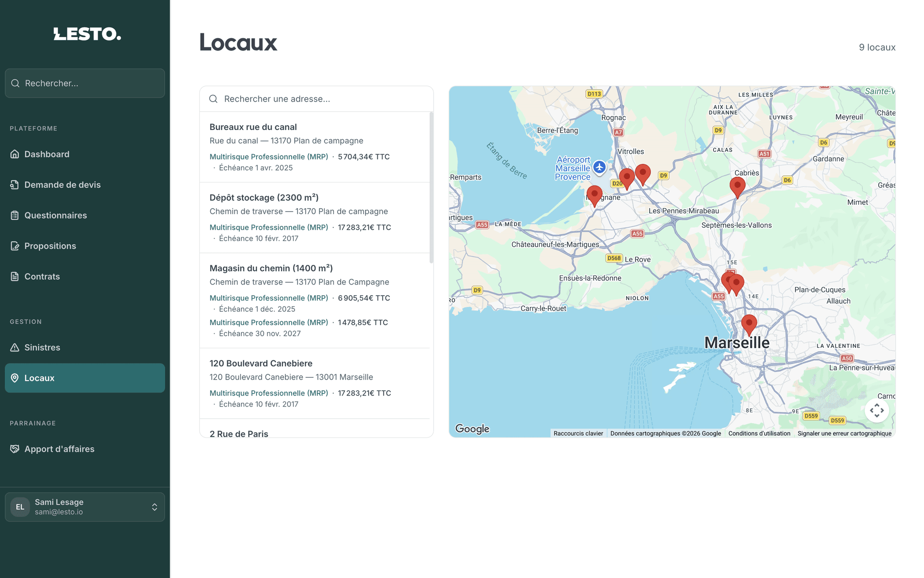This screenshot has height=578, width=924.
Task: Click sami@lesto.io email text
Action: (59, 512)
